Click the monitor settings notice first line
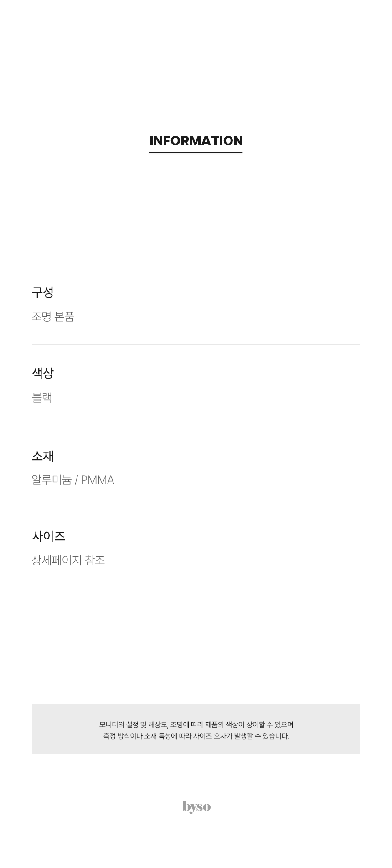This screenshot has width=392, height=868. click(196, 724)
